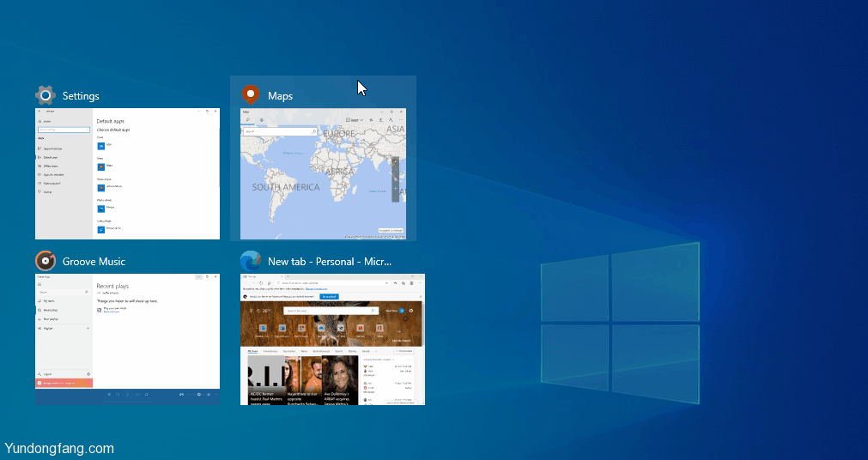Click the "Settings" window title
Screen dimensions: 868x460
point(81,96)
